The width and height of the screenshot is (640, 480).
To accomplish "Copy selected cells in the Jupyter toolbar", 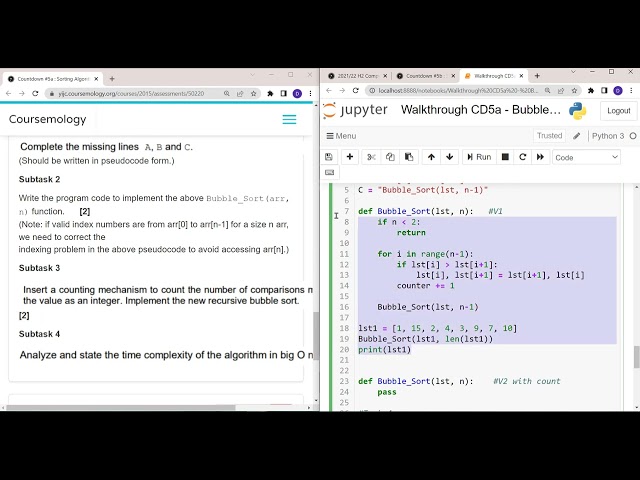I will [390, 157].
